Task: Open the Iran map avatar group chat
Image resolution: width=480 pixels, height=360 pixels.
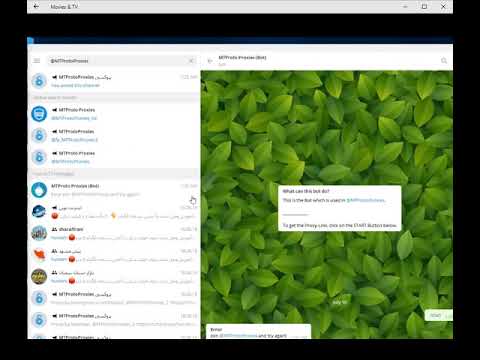Action: [x=114, y=255]
